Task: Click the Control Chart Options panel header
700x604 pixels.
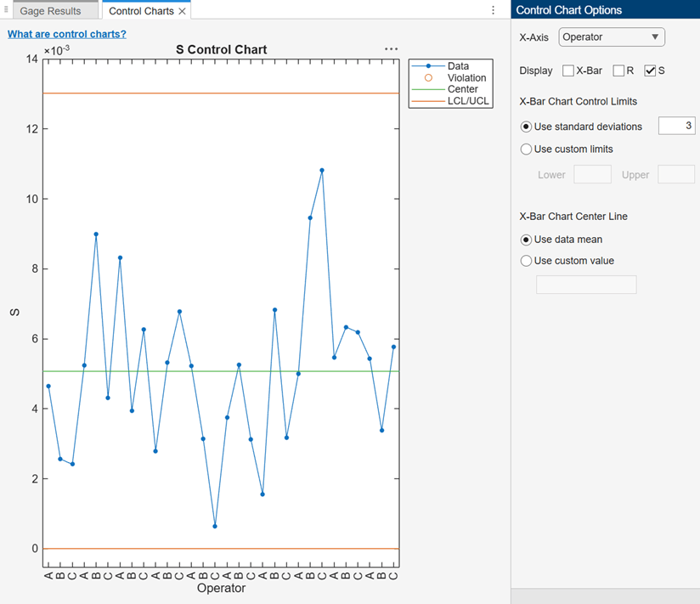Action: 606,9
